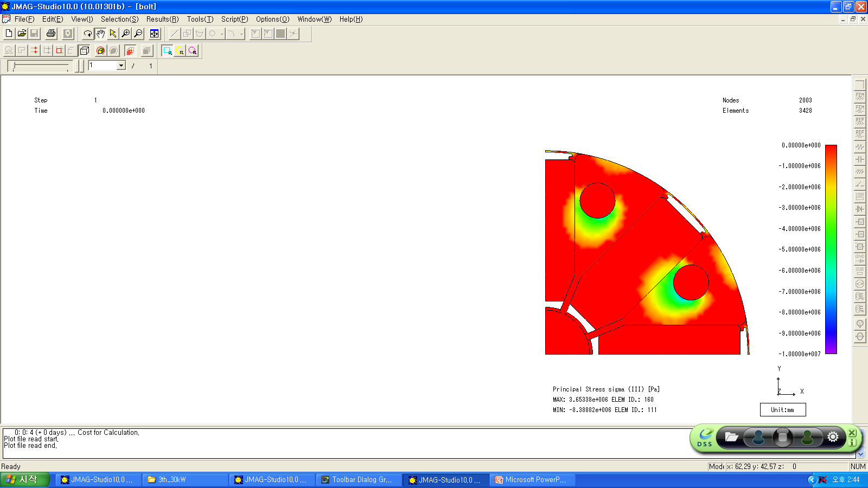
Task: Click the 'MAX: 3.65338e+006' text line
Action: [603, 400]
